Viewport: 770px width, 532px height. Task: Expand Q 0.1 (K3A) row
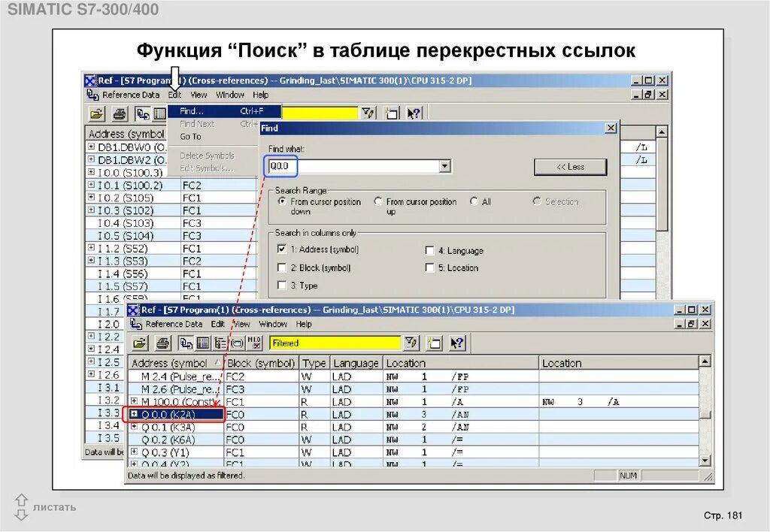pos(134,427)
